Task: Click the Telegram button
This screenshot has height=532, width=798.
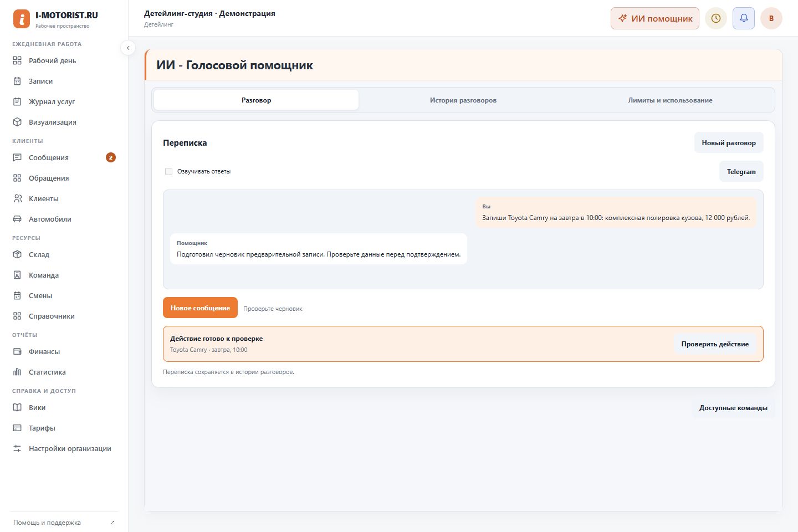Action: 741,171
